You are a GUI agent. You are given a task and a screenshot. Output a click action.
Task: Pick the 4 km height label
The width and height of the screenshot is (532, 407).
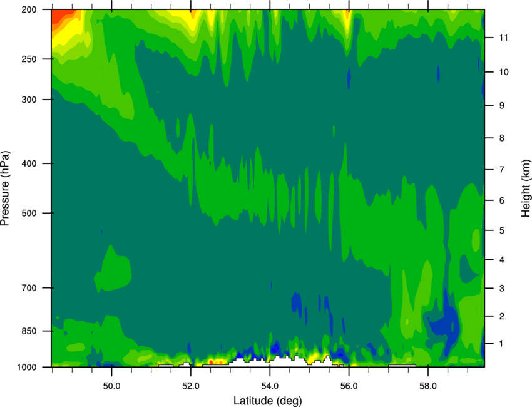pyautogui.click(x=502, y=260)
